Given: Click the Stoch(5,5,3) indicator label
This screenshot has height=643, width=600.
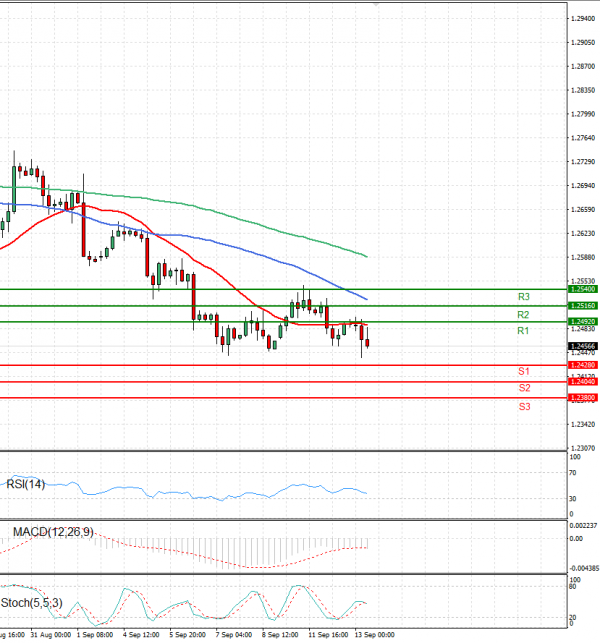Looking at the screenshot, I should pos(32,602).
